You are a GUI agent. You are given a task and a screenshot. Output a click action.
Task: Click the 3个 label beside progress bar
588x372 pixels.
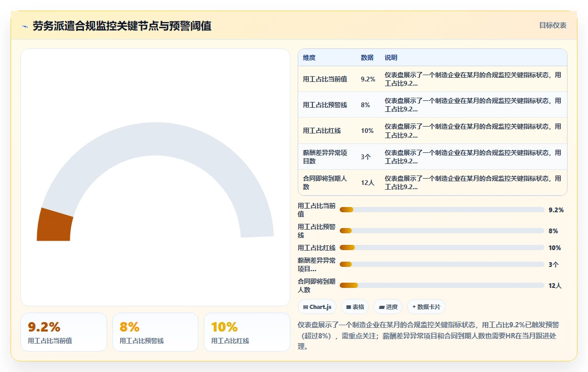click(x=553, y=265)
